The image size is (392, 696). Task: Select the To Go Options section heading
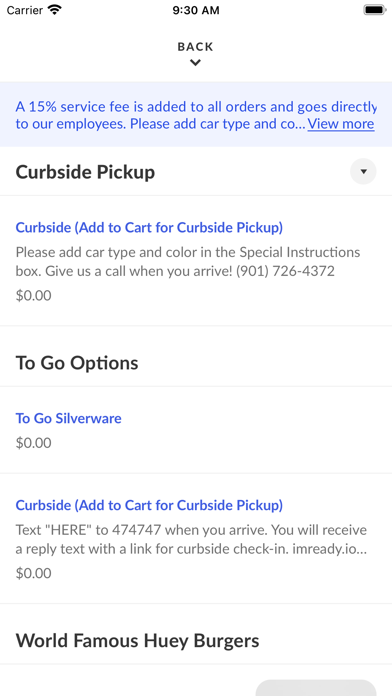point(77,363)
